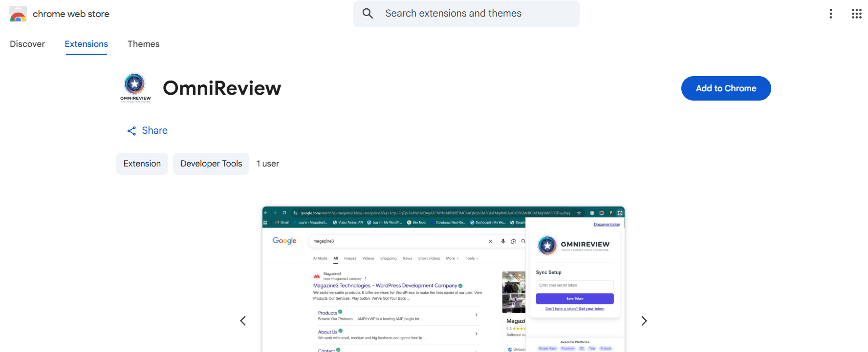
Task: Show next screenshot with right arrow
Action: pos(644,321)
